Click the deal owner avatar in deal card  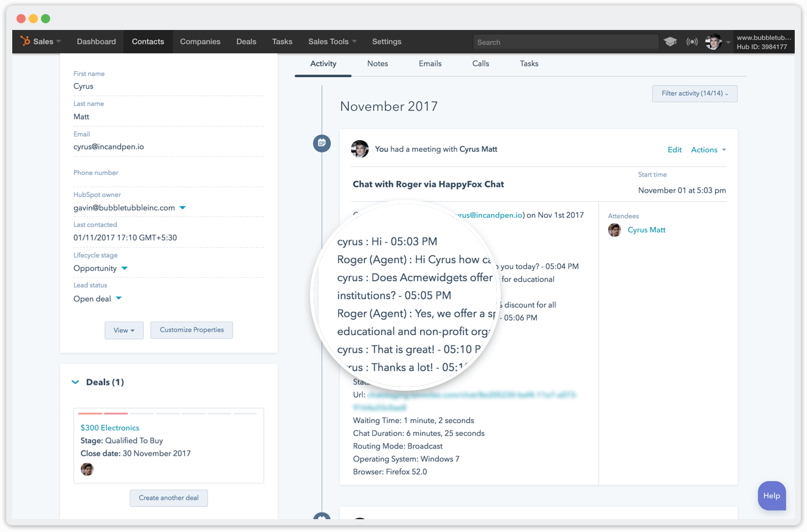coord(87,469)
